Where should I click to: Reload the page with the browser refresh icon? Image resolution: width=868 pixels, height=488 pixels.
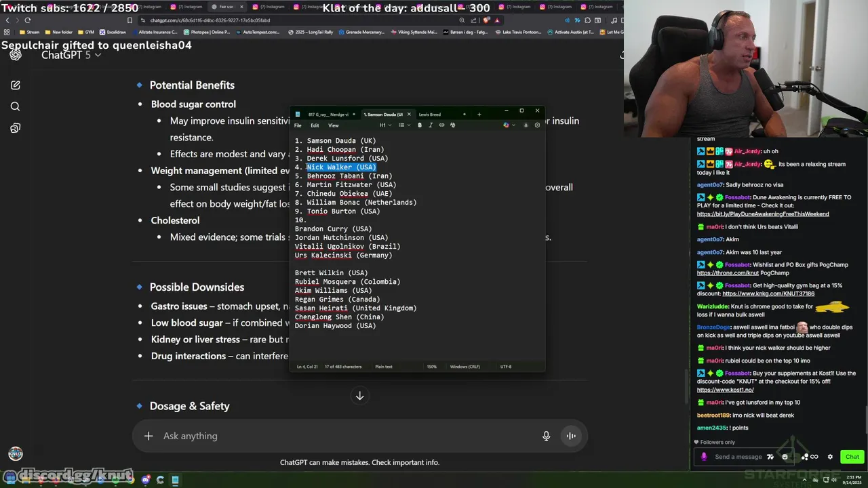click(x=27, y=20)
